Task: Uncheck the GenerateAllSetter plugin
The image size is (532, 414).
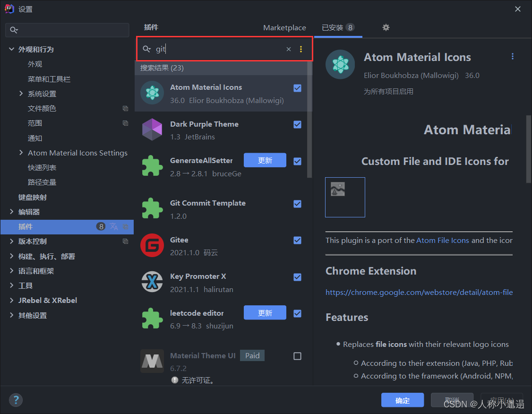Action: [x=297, y=161]
